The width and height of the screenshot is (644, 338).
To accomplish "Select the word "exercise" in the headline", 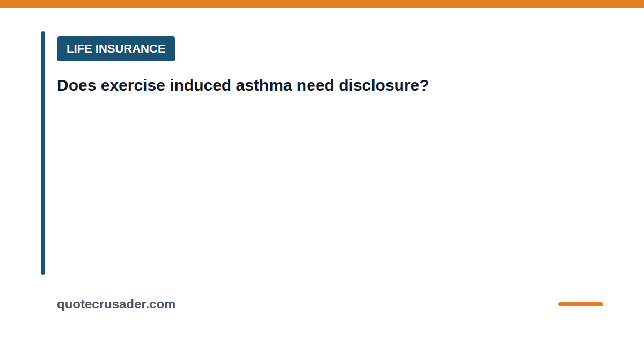I will click(133, 85).
